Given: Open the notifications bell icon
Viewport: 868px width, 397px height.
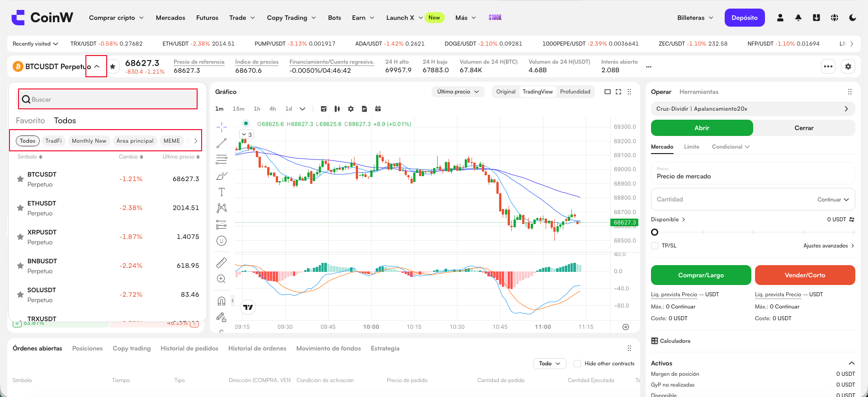Looking at the screenshot, I should [798, 18].
